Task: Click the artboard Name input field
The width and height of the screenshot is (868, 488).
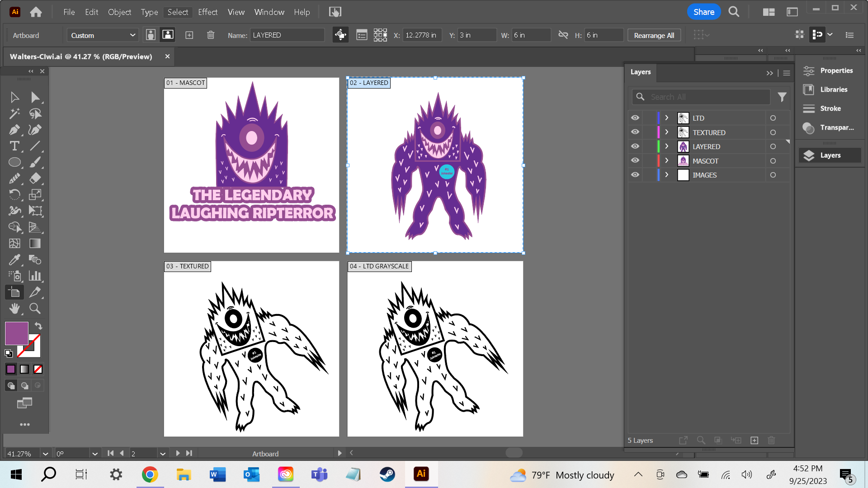Action: point(288,35)
